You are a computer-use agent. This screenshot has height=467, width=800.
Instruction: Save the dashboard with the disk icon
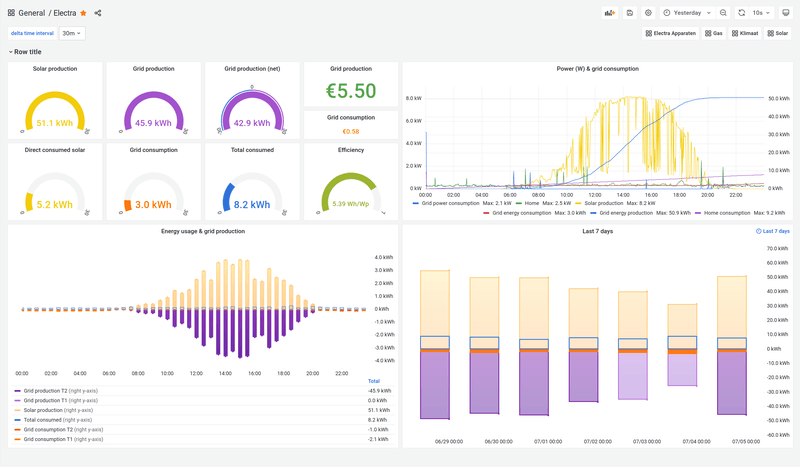click(629, 13)
